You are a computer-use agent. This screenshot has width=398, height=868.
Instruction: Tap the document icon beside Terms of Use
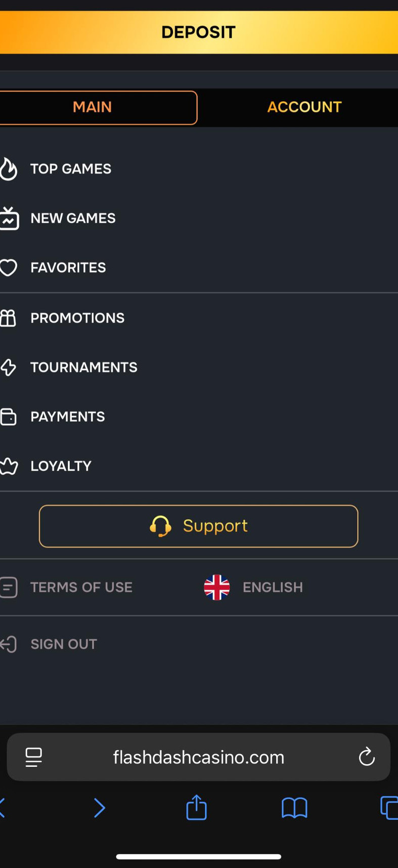pyautogui.click(x=8, y=587)
